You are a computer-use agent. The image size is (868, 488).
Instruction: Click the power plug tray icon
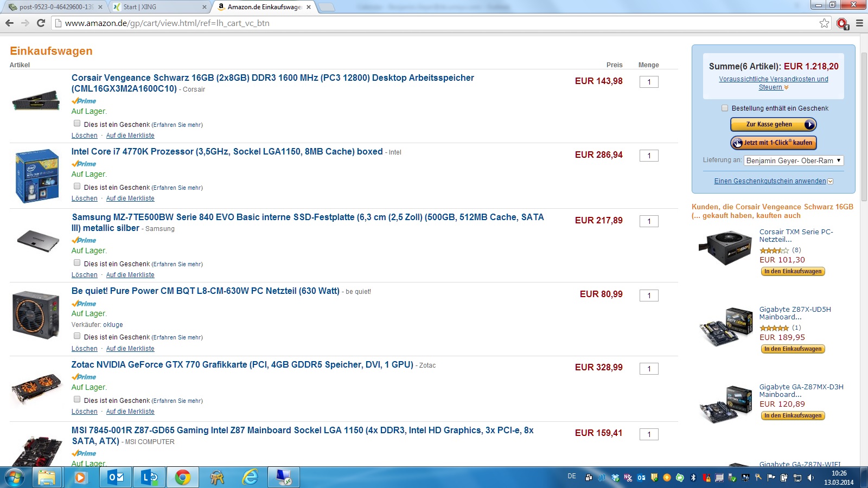[x=784, y=478]
